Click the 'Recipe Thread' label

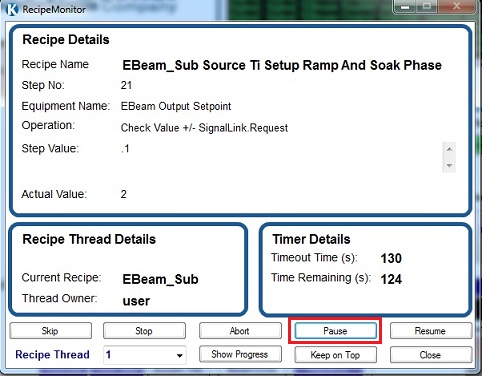tap(52, 354)
